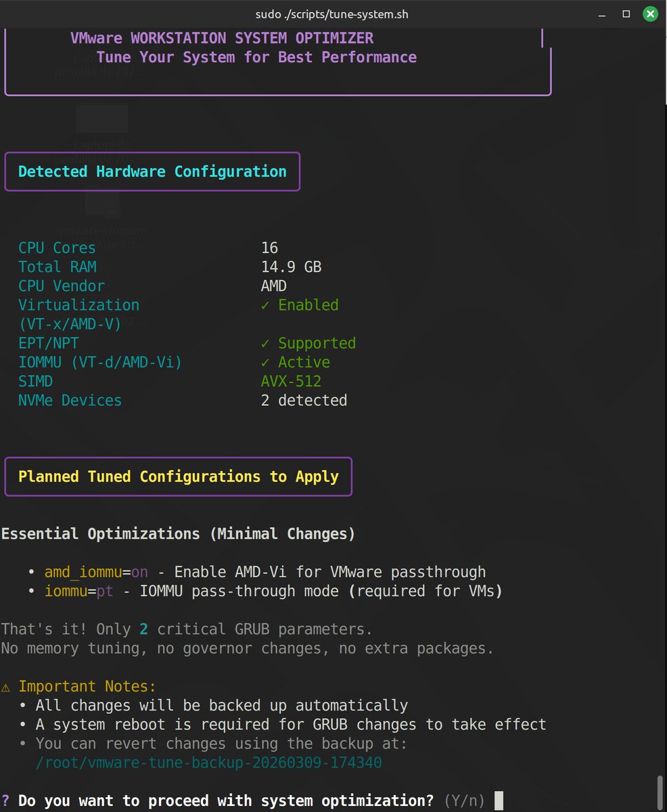Click the 'No memory tuning, no governor changes' line

[248, 648]
